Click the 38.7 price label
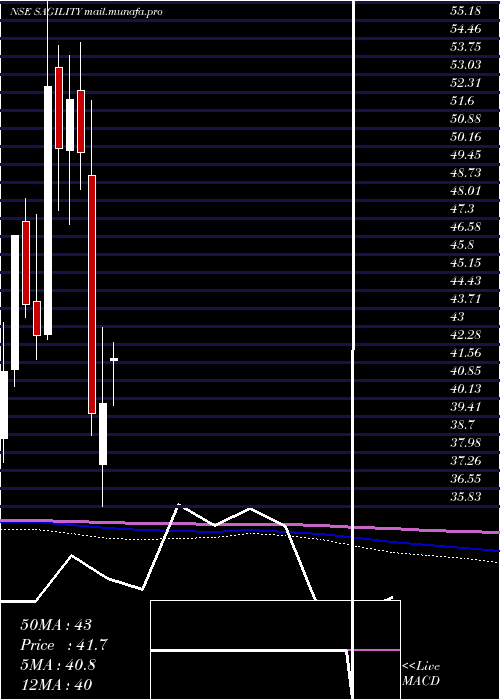 462,424
